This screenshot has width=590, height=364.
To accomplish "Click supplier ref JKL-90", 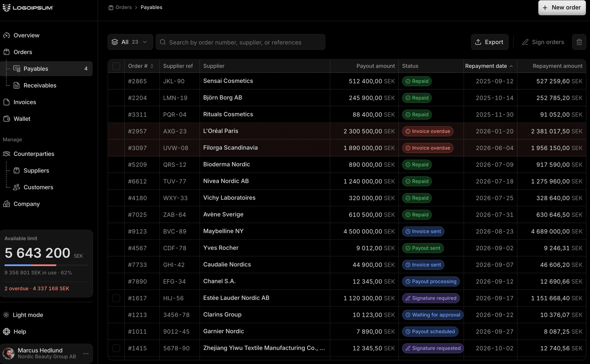I will click(174, 81).
